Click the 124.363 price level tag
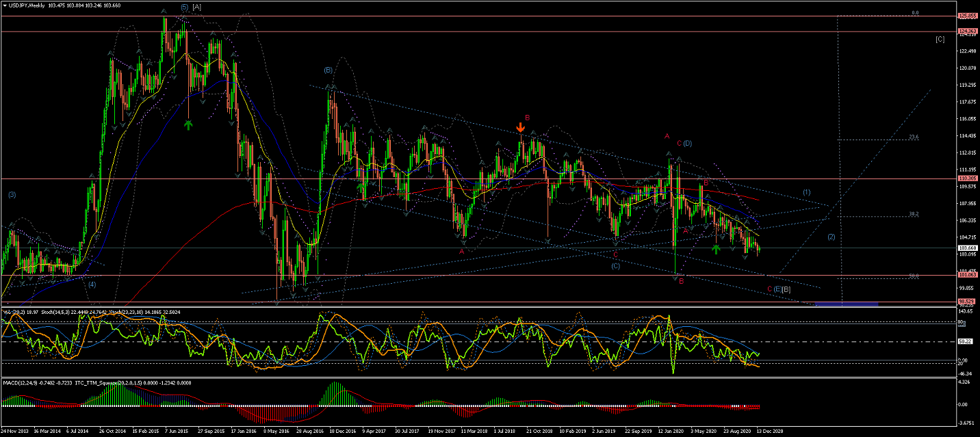 966,32
